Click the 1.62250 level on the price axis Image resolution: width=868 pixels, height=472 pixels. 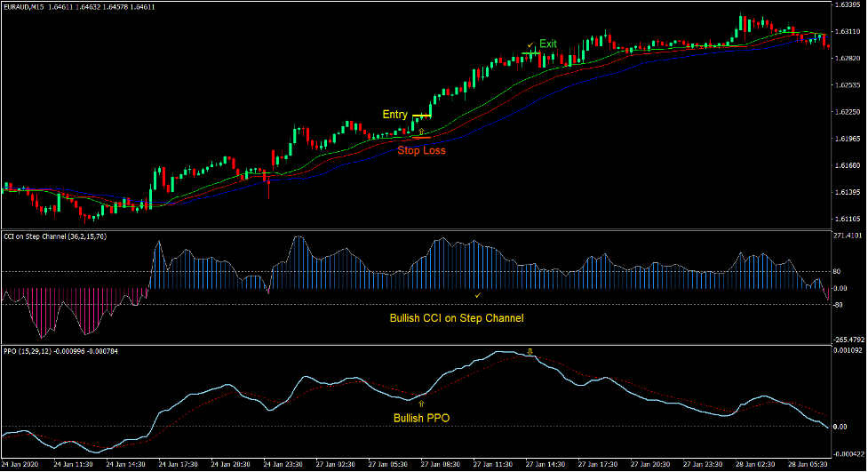click(x=849, y=112)
